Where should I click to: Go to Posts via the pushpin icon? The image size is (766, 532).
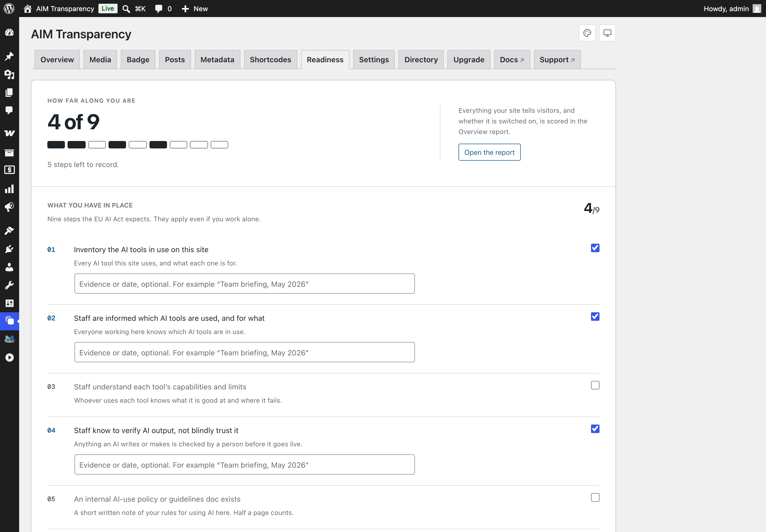tap(9, 56)
